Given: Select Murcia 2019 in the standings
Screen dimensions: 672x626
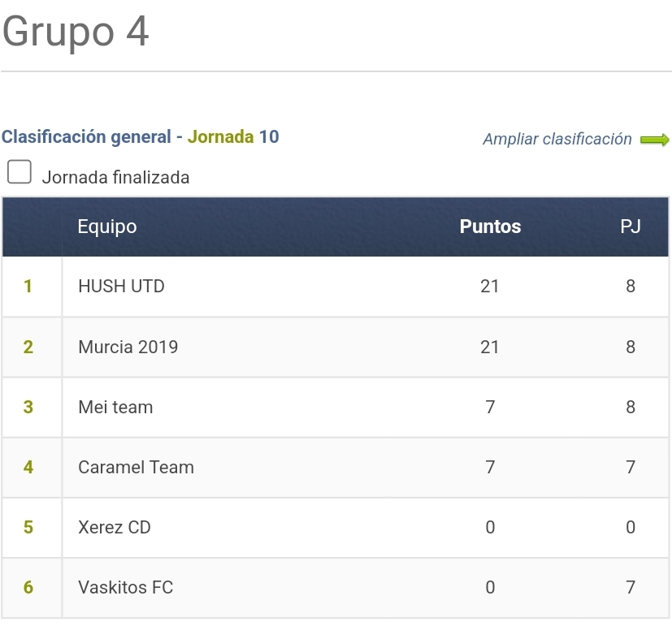Looking at the screenshot, I should [128, 347].
